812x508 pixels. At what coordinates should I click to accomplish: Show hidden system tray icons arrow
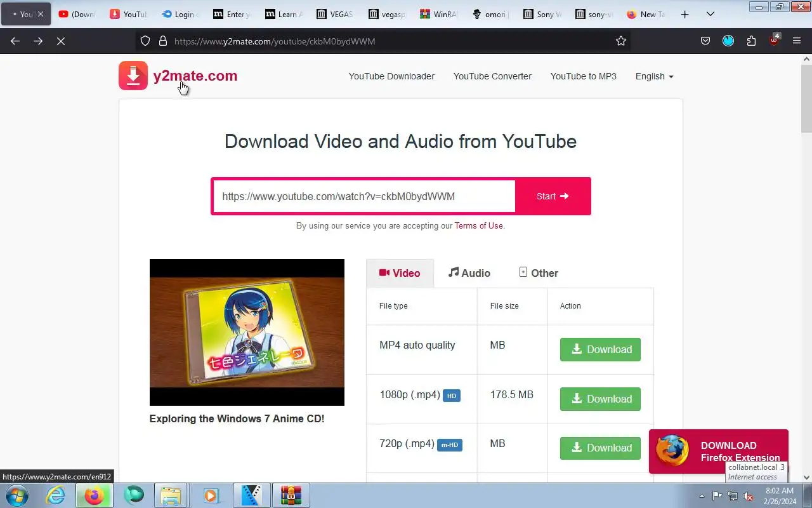click(702, 496)
